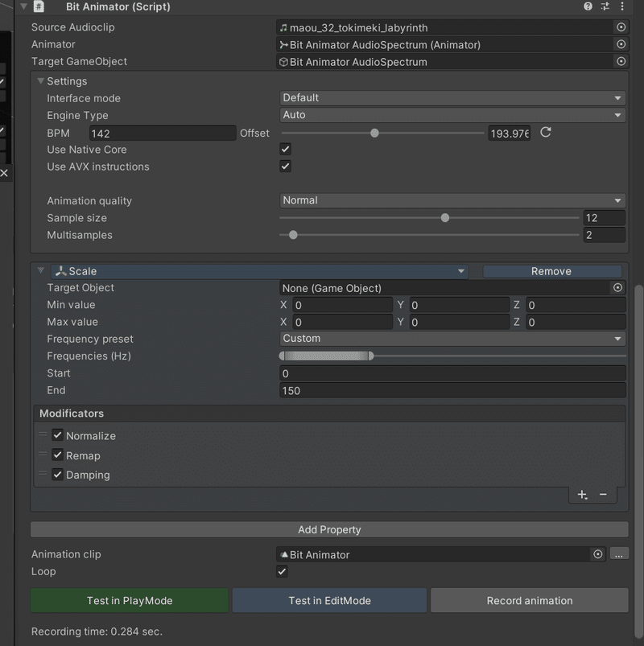Screen dimensions: 644x646
Task: Open the Target Object picker circle
Action: coord(618,287)
